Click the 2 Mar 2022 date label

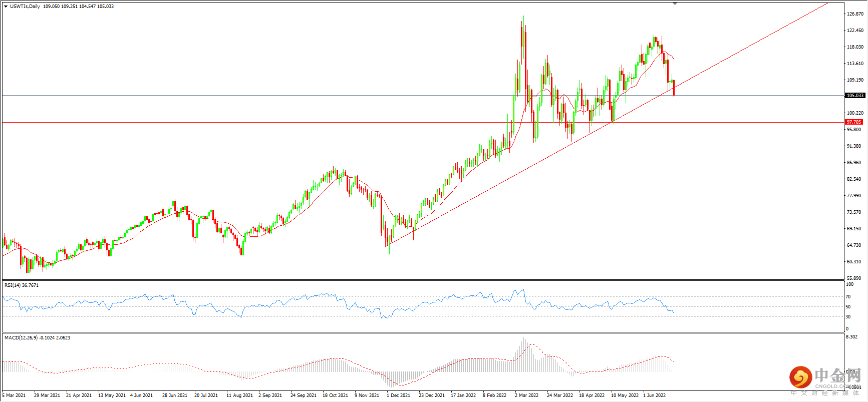[527, 395]
